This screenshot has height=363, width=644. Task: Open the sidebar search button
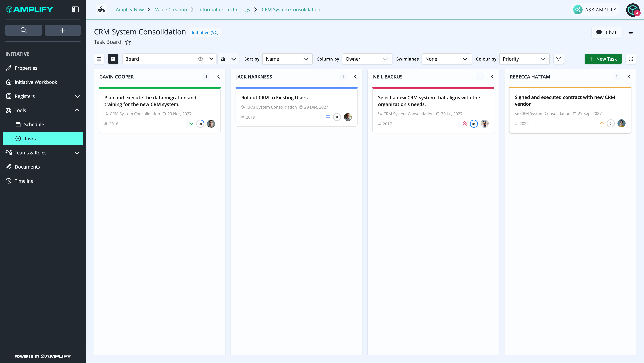click(x=24, y=30)
